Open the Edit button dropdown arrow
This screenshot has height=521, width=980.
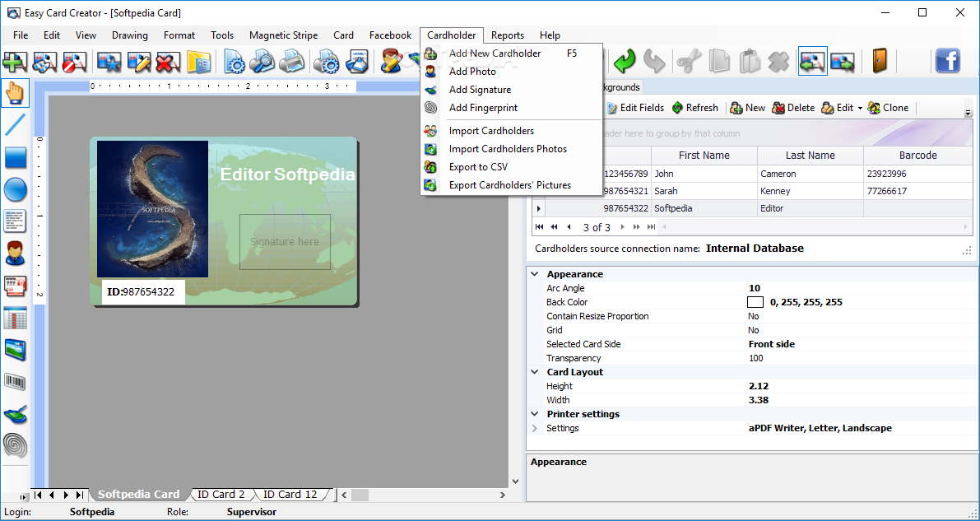click(x=860, y=108)
